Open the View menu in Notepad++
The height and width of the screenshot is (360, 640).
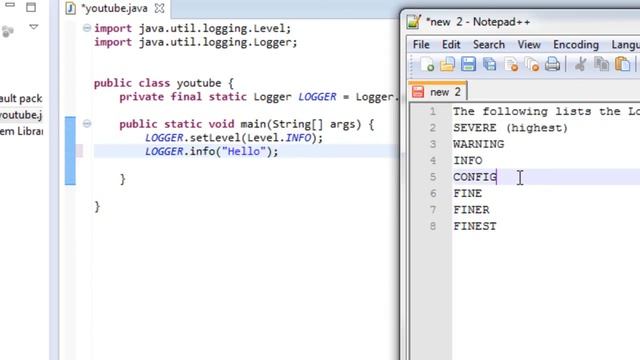(529, 44)
